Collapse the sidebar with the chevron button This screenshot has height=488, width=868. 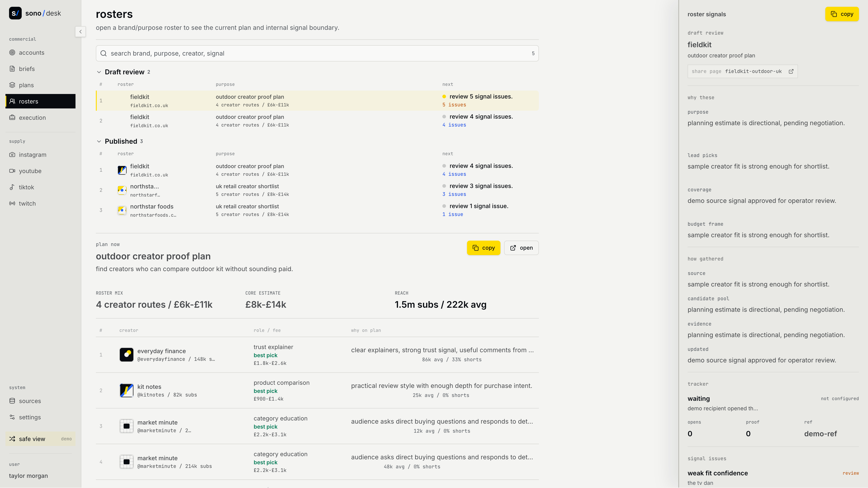tap(80, 32)
